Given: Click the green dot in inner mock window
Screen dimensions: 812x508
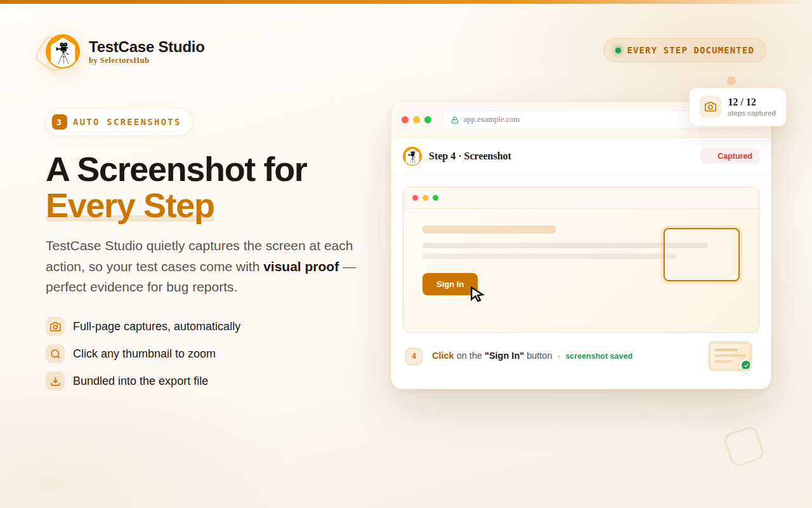Looking at the screenshot, I should pos(435,197).
